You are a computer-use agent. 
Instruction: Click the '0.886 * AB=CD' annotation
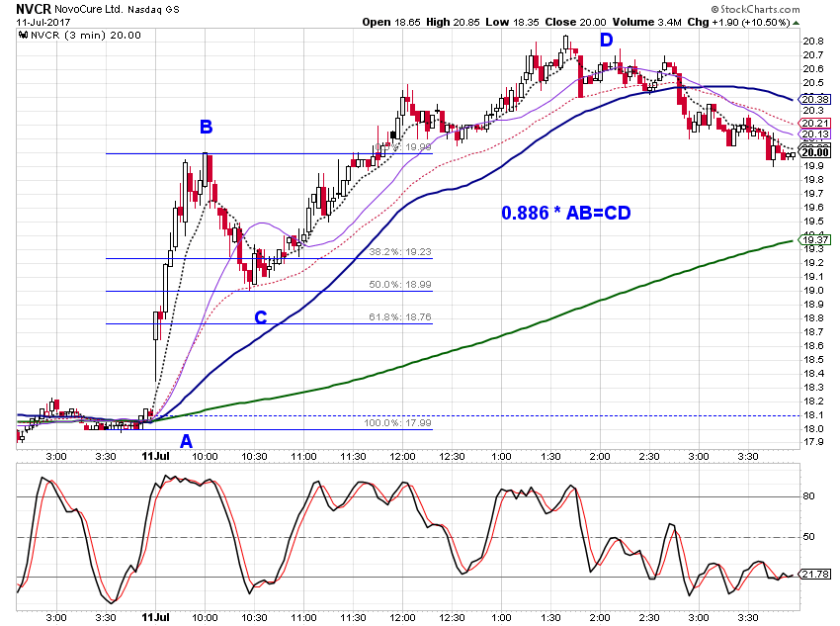tap(566, 214)
